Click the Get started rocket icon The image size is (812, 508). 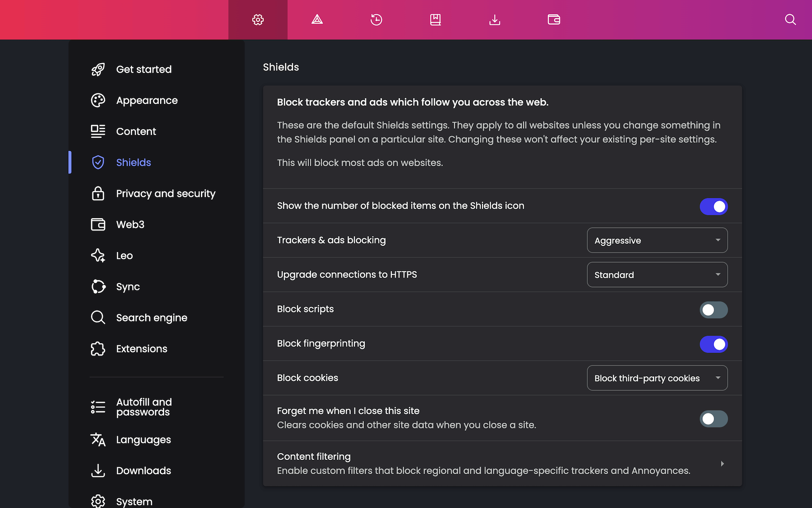coord(98,69)
